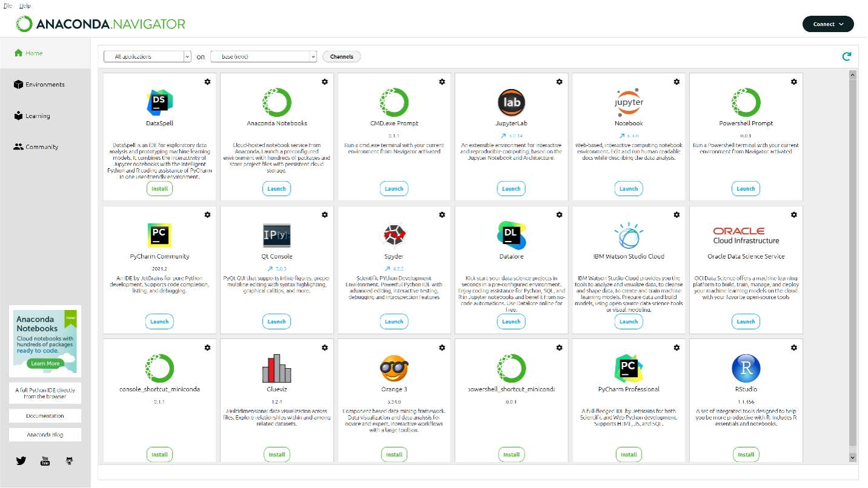Click the Spyder application logo
868x488 pixels.
click(x=394, y=236)
